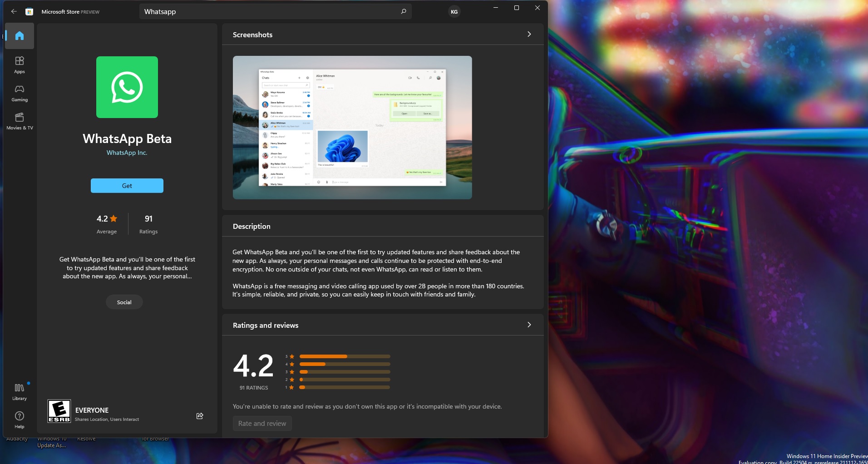The height and width of the screenshot is (464, 868).
Task: Click the share icon near ESRB rating
Action: pos(200,416)
